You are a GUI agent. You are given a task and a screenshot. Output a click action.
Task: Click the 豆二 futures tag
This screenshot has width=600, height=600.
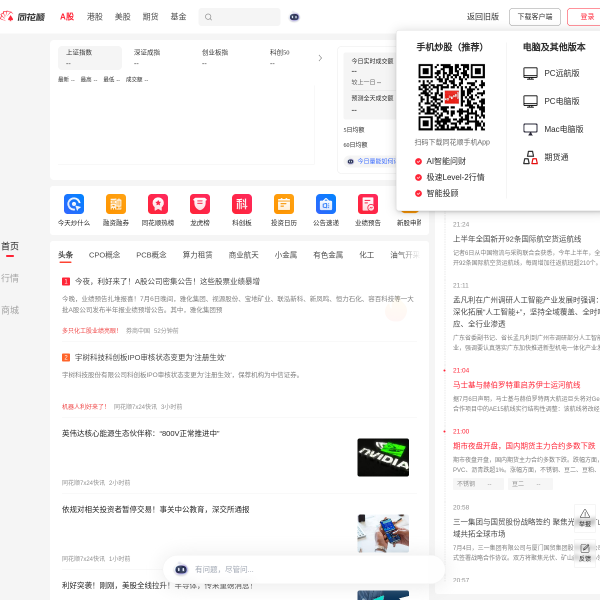pyautogui.click(x=530, y=484)
